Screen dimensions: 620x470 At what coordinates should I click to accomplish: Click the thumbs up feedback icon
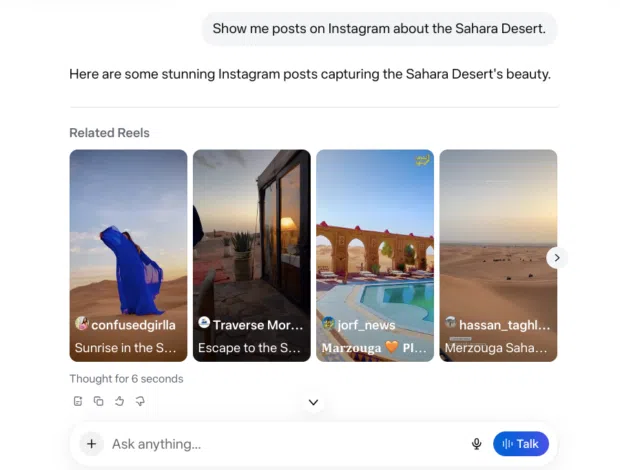click(x=119, y=401)
